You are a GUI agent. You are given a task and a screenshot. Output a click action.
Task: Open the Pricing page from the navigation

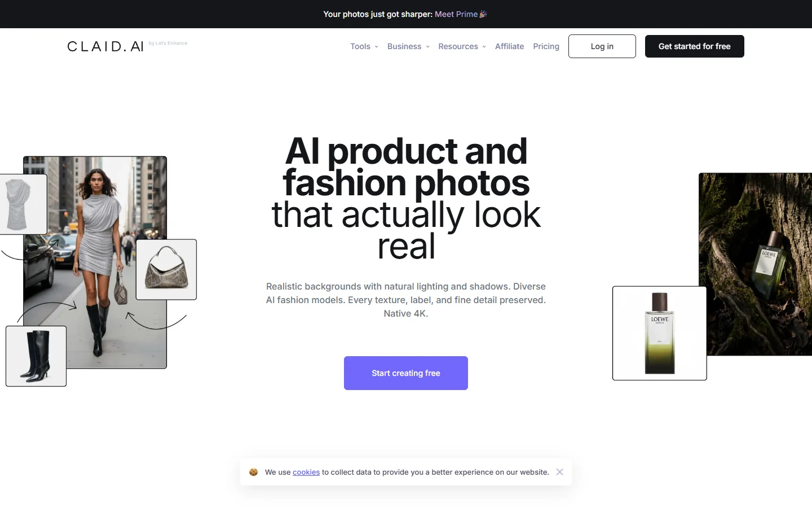pos(546,46)
